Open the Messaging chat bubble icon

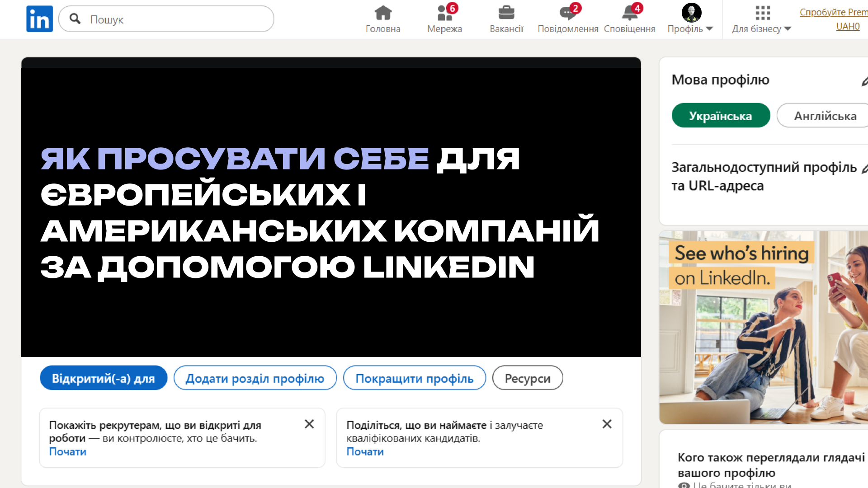click(567, 13)
